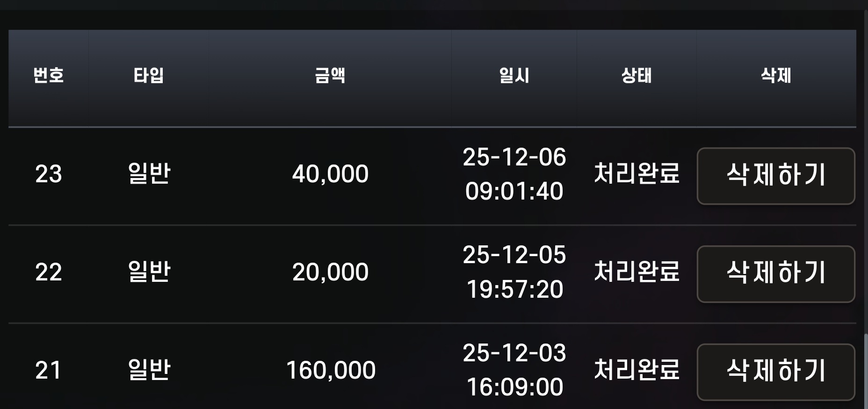Select the 160,000 amount cell

330,370
